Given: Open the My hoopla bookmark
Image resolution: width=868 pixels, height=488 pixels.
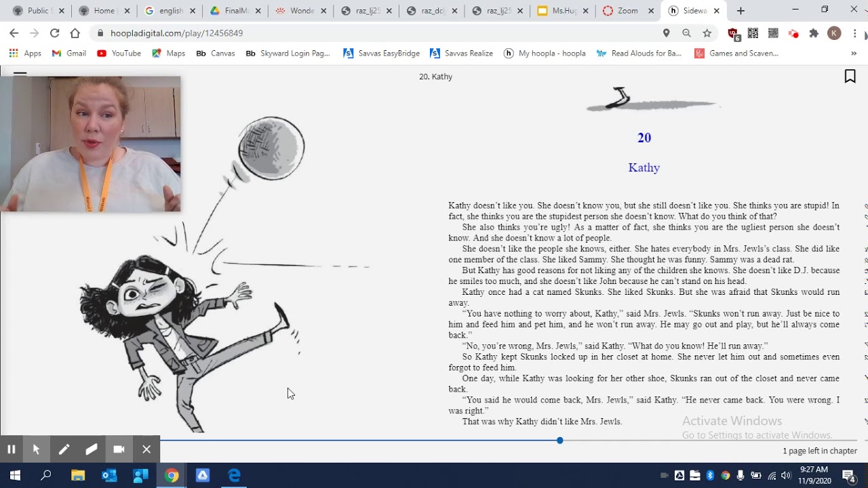Looking at the screenshot, I should click(545, 54).
